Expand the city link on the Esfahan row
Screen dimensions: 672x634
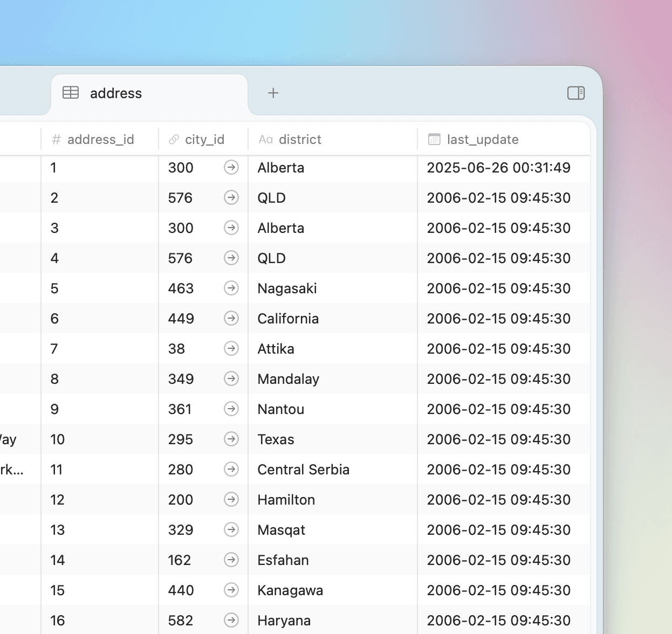[x=231, y=560]
